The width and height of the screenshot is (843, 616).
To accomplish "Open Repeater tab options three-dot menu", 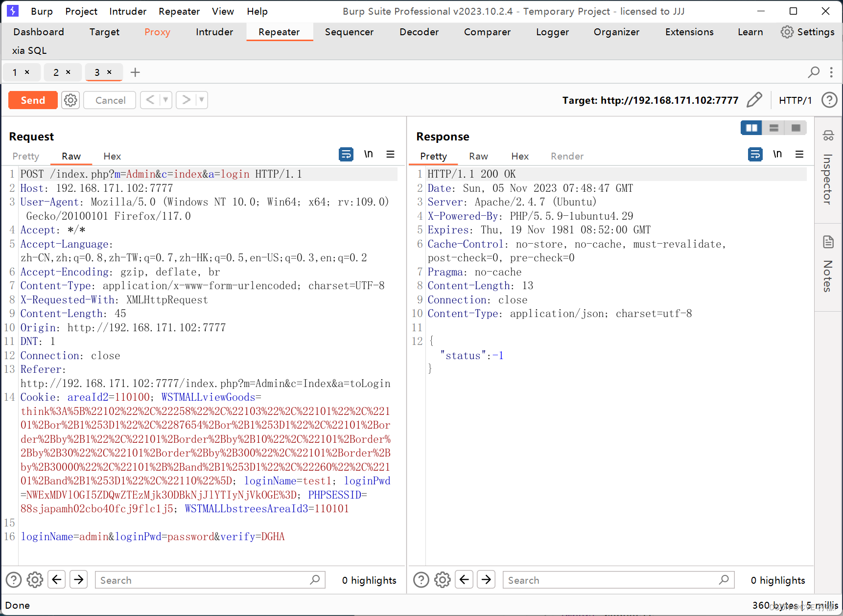I will point(831,72).
